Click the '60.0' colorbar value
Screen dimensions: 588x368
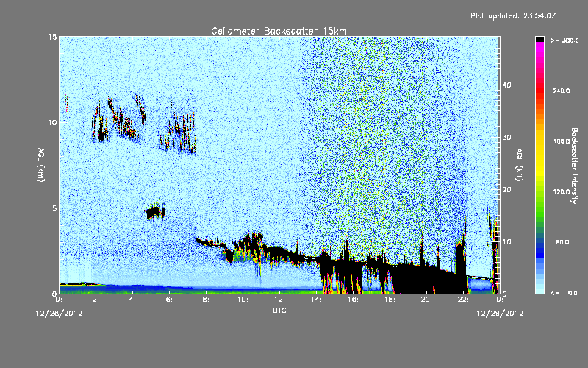pyautogui.click(x=562, y=242)
